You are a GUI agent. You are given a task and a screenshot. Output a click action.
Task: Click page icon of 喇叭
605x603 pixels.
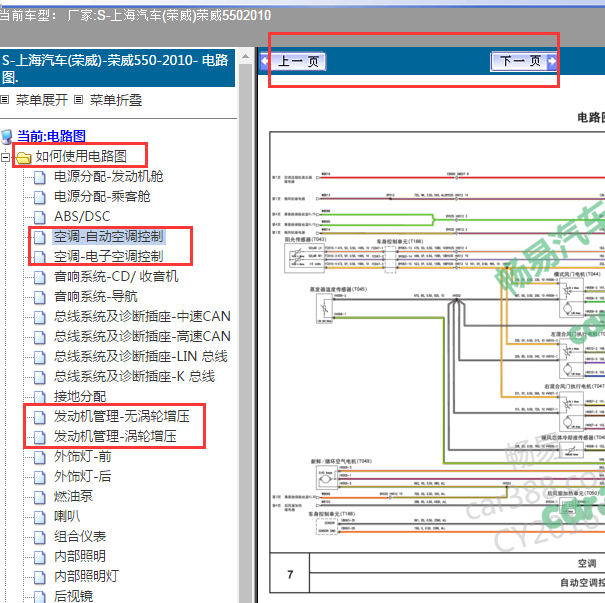[x=39, y=518]
